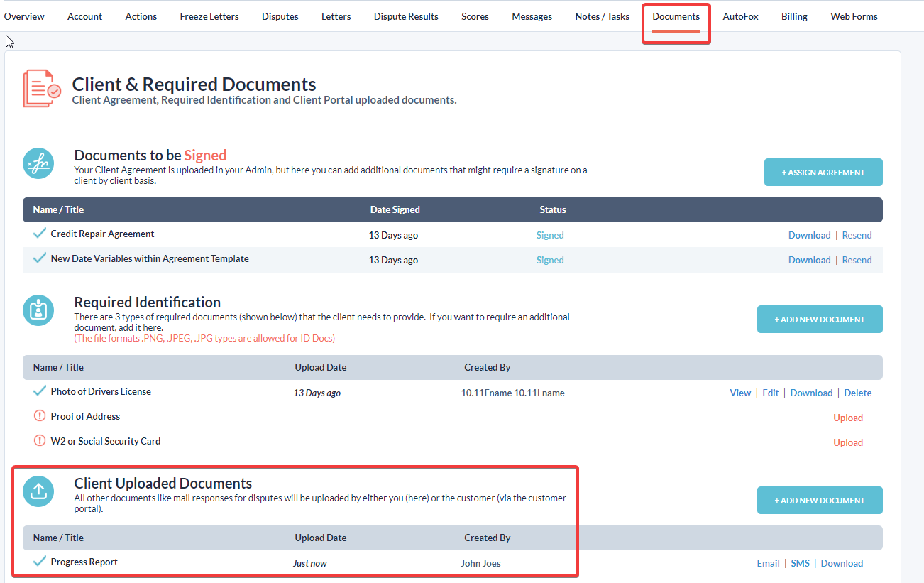Click Add New Document for Client Uploaded Documents
The height and width of the screenshot is (583, 924).
coord(820,501)
